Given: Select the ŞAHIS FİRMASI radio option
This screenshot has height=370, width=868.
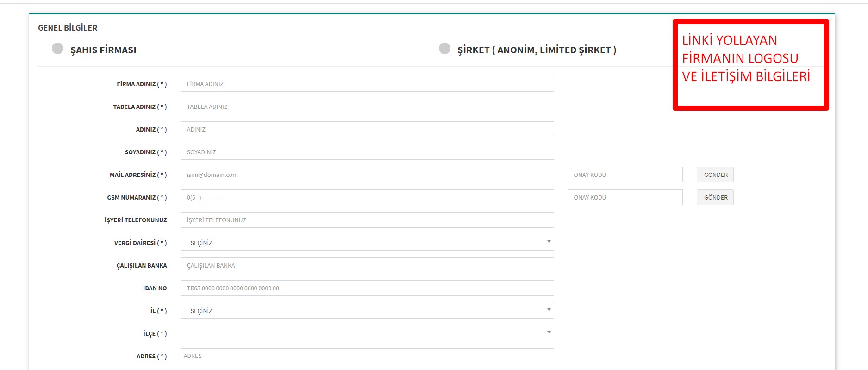Looking at the screenshot, I should pos(58,49).
